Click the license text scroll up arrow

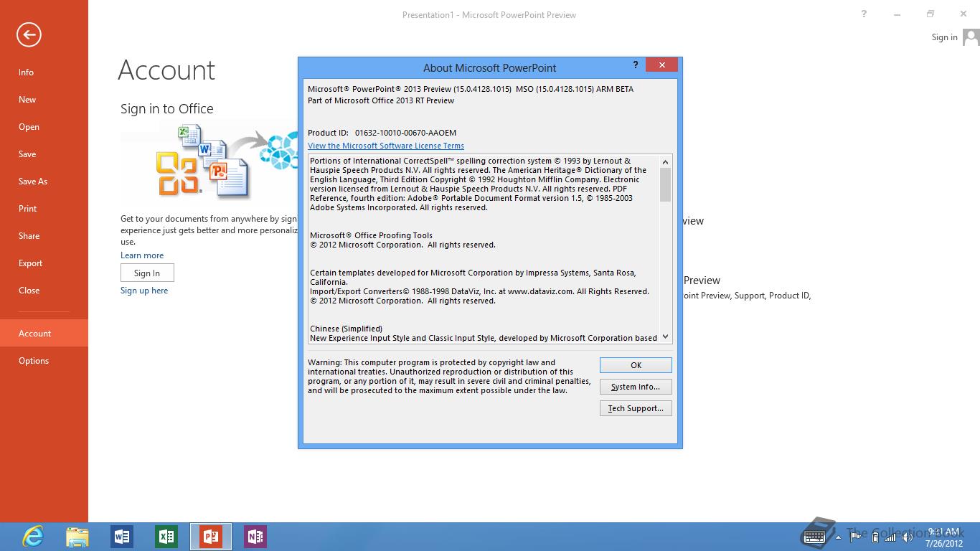pyautogui.click(x=666, y=161)
